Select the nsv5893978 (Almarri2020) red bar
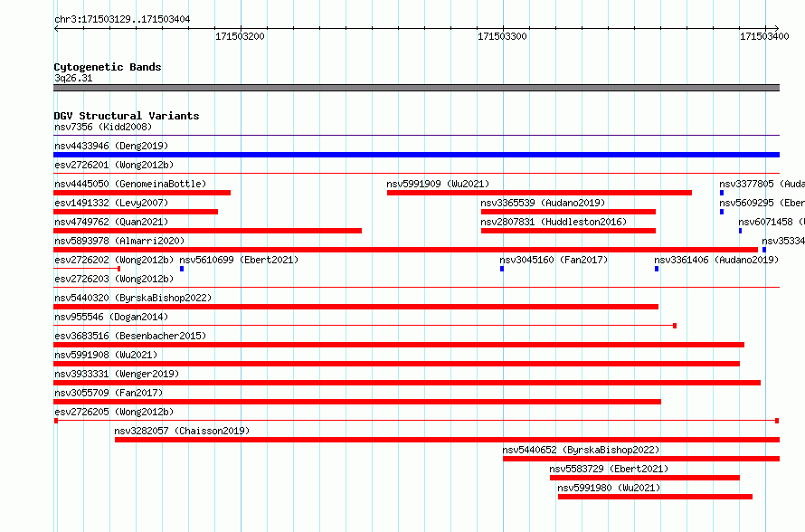Image resolution: width=805 pixels, height=532 pixels. [x=405, y=250]
